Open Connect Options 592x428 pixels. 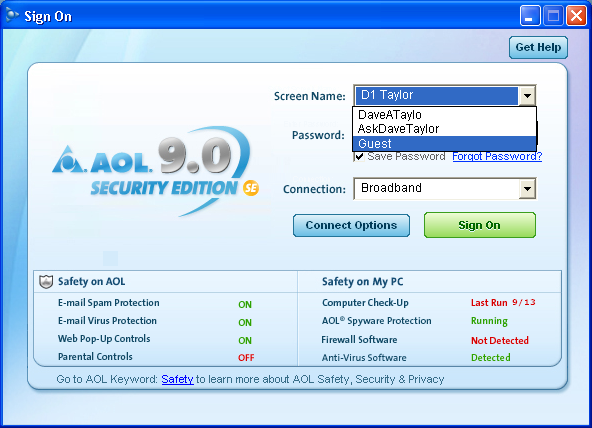point(351,225)
